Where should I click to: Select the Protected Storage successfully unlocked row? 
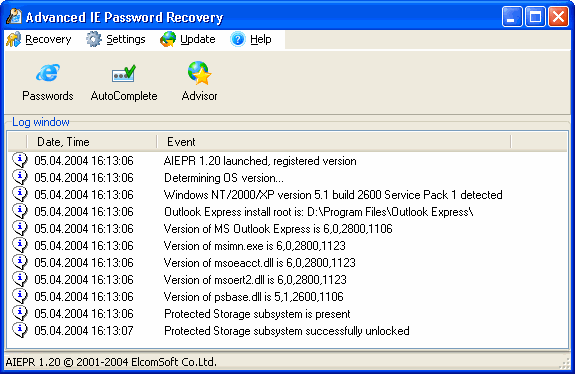pos(288,330)
